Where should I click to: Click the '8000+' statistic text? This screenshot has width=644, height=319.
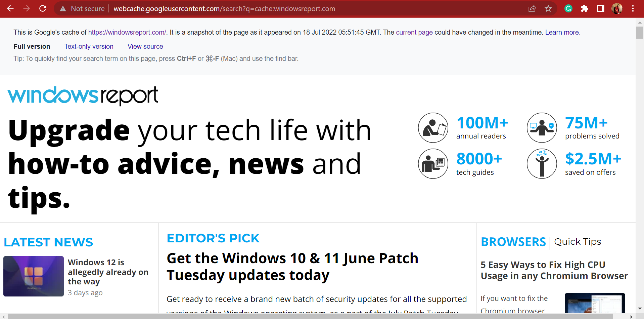(479, 159)
